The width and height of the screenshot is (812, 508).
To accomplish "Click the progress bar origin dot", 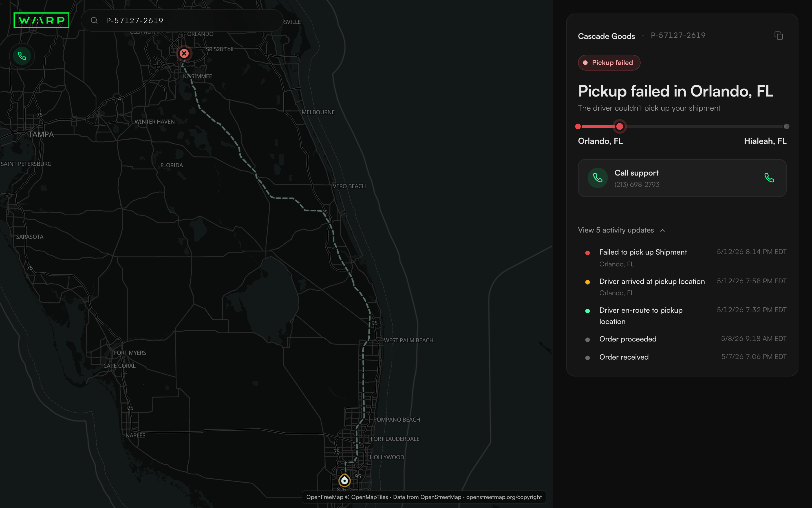I will pyautogui.click(x=578, y=126).
